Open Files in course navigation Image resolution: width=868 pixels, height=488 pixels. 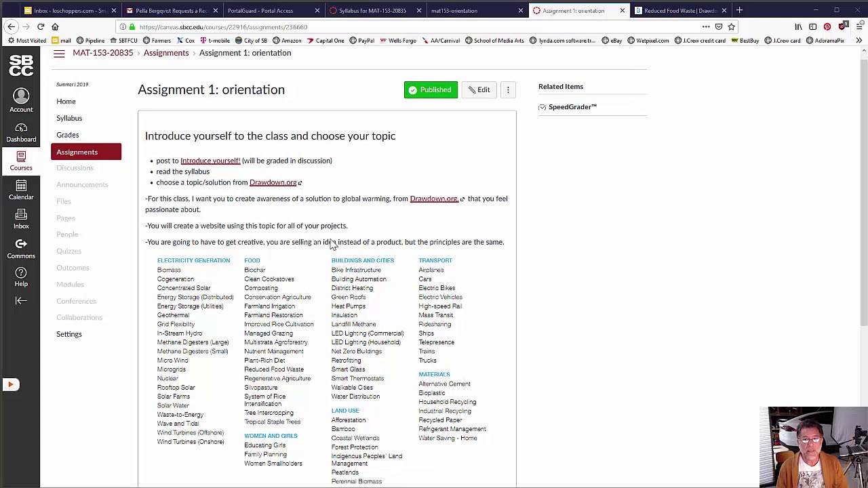pos(63,201)
